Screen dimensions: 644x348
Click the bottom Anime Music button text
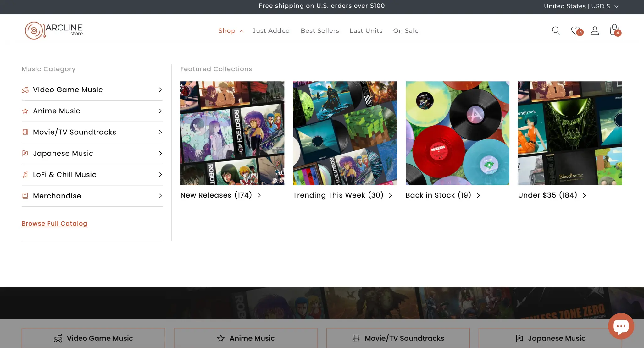(252, 338)
